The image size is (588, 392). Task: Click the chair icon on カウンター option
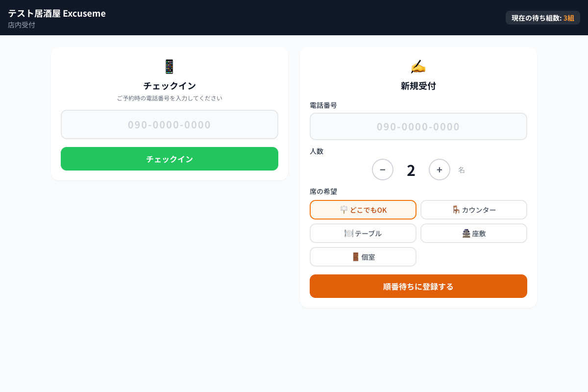pos(456,210)
